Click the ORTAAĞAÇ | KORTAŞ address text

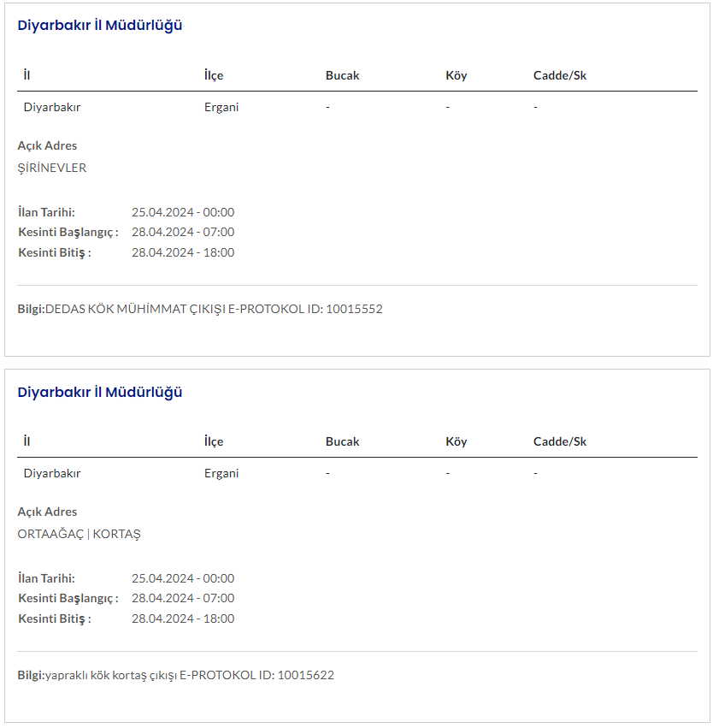click(79, 534)
